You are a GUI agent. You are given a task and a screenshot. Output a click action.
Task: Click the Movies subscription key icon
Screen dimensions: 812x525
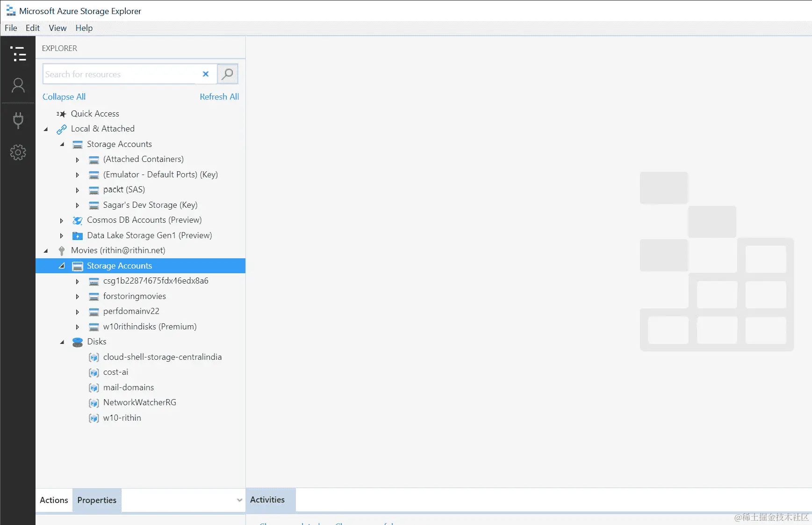(61, 251)
